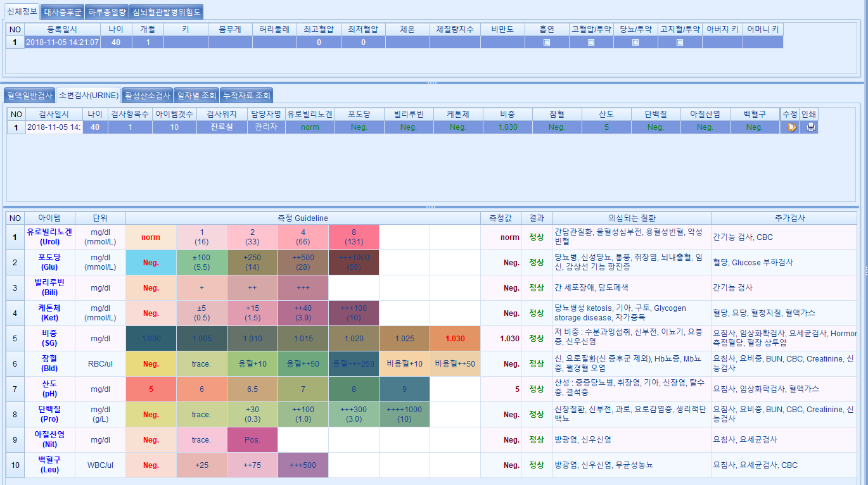This screenshot has height=485, width=868.
Task: Open the 누적자료 조회 tab
Action: (246, 96)
